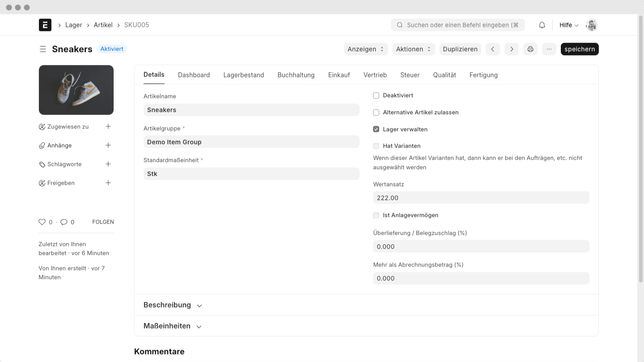Enable the Deaktiviert checkbox
Viewport: 644px width, 362px height.
tap(376, 96)
